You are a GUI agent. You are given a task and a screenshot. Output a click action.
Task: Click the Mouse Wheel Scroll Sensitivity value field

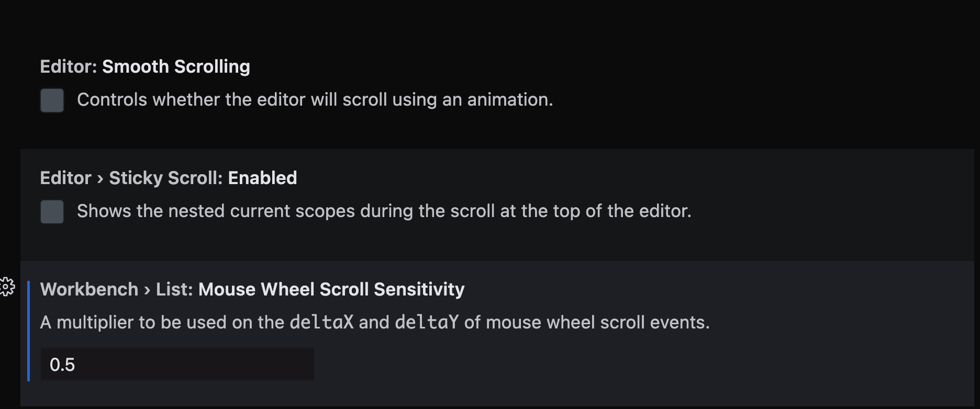point(177,363)
